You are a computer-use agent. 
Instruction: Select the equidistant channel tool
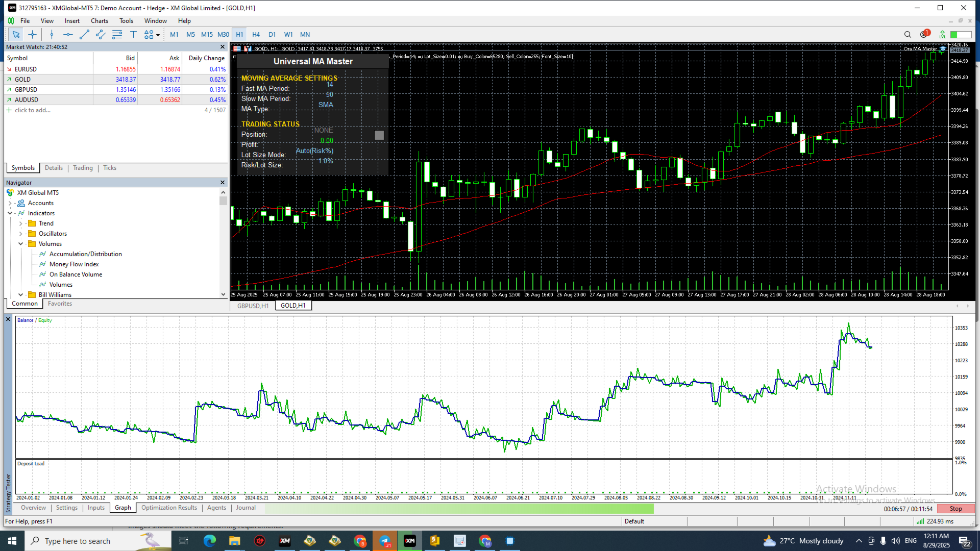[x=101, y=35]
